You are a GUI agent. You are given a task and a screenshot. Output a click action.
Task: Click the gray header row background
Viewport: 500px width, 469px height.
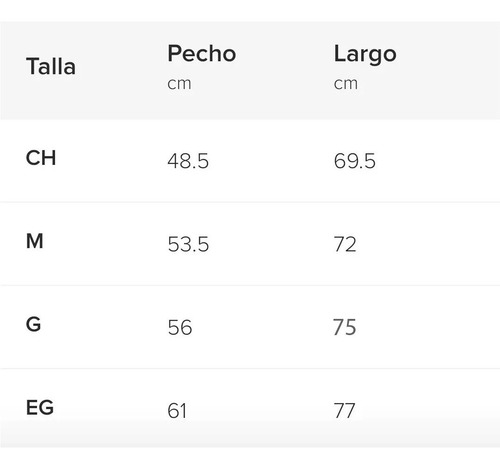pyautogui.click(x=250, y=70)
